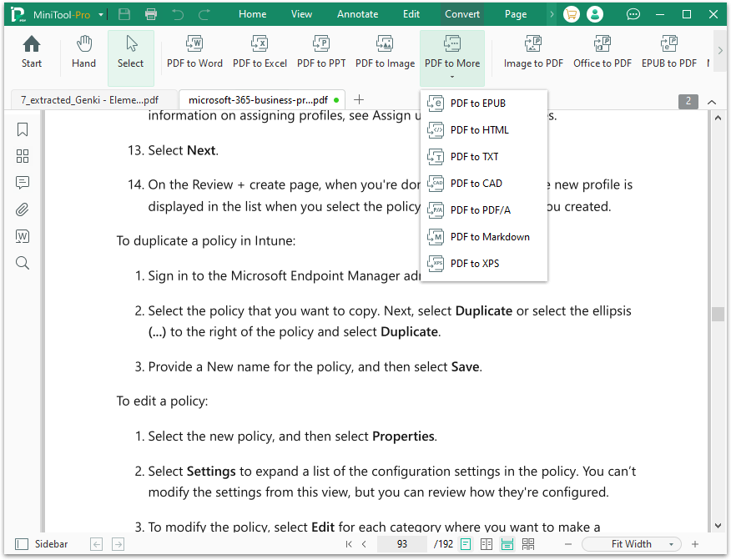This screenshot has height=560, width=731.
Task: Collapse the ribbon toolbar
Action: 712,102
